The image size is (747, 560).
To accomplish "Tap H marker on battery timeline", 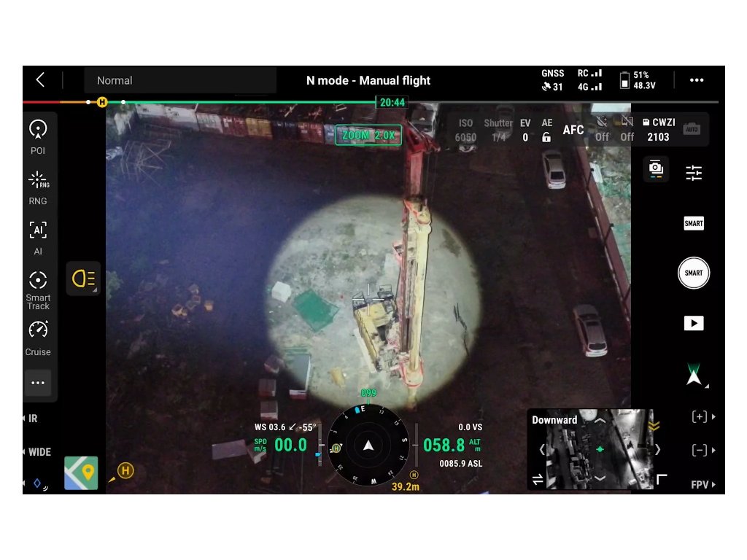I will coord(102,102).
